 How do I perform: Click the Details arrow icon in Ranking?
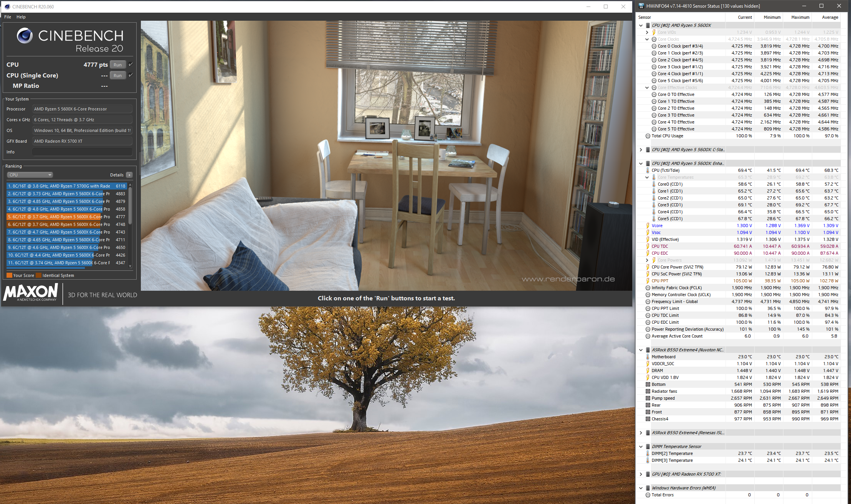129,175
